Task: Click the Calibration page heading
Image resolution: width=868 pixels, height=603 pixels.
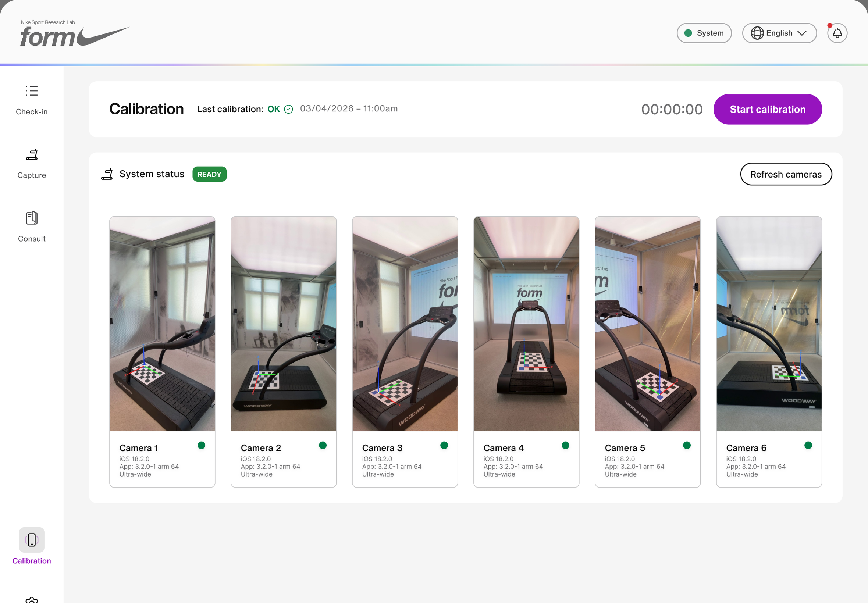Action: 146,109
